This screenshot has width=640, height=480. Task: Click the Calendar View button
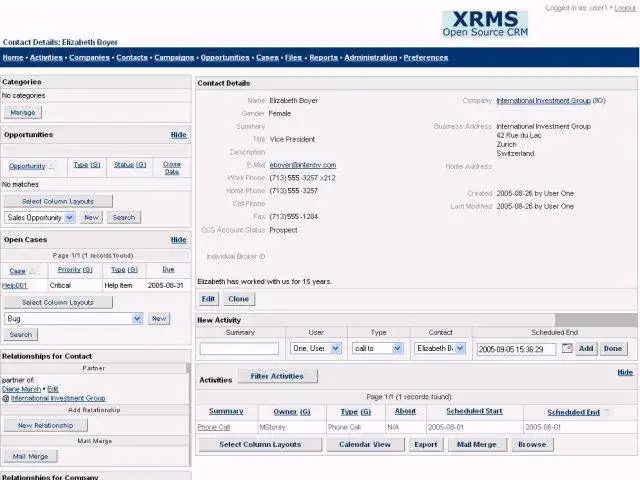(365, 444)
